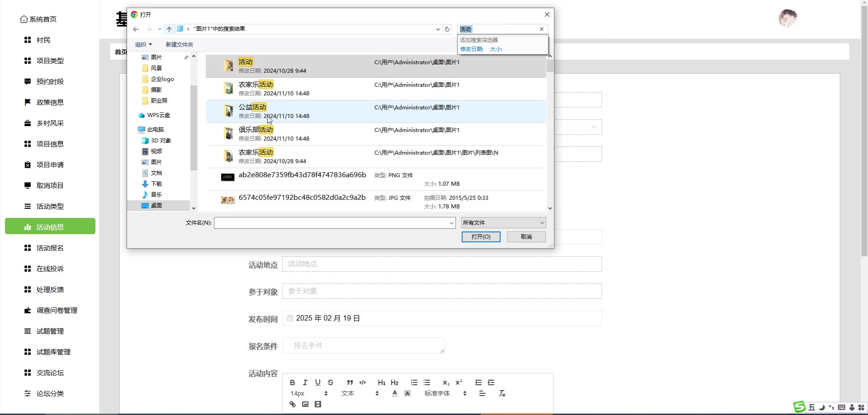This screenshot has width=868, height=415.
Task: Open 活动报名 in the sidebar
Action: click(50, 248)
